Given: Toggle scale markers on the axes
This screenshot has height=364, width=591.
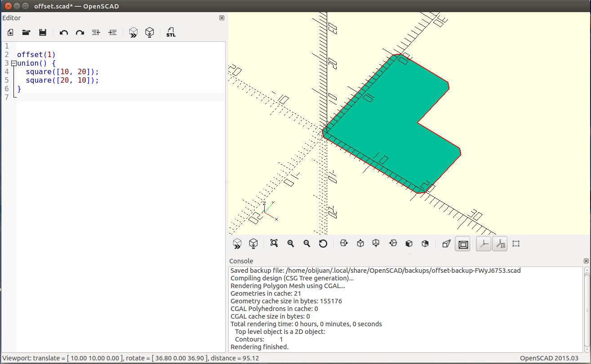Looking at the screenshot, I should [x=500, y=244].
